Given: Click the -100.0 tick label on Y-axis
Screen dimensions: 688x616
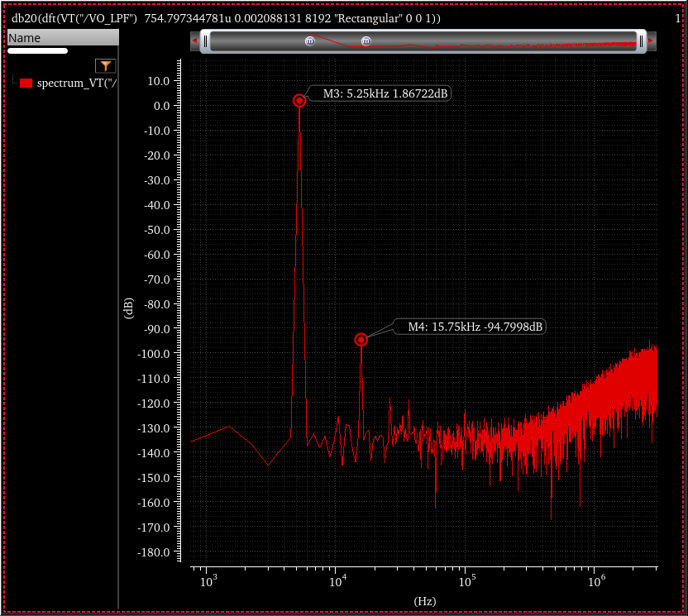Looking at the screenshot, I should point(154,354).
